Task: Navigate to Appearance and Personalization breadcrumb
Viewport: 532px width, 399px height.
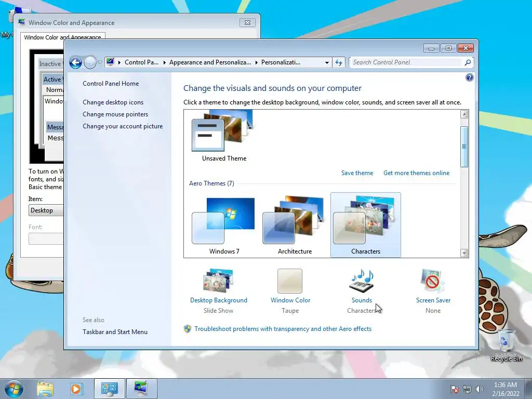Action: coord(210,62)
